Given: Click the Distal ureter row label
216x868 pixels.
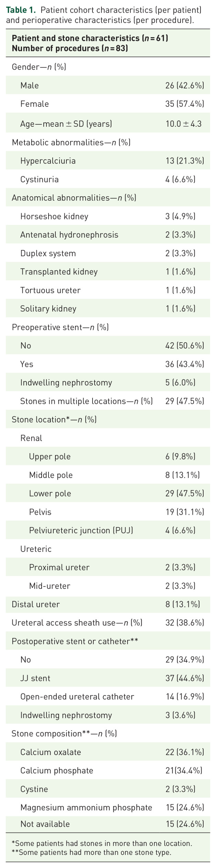Looking at the screenshot, I should coord(36,604).
